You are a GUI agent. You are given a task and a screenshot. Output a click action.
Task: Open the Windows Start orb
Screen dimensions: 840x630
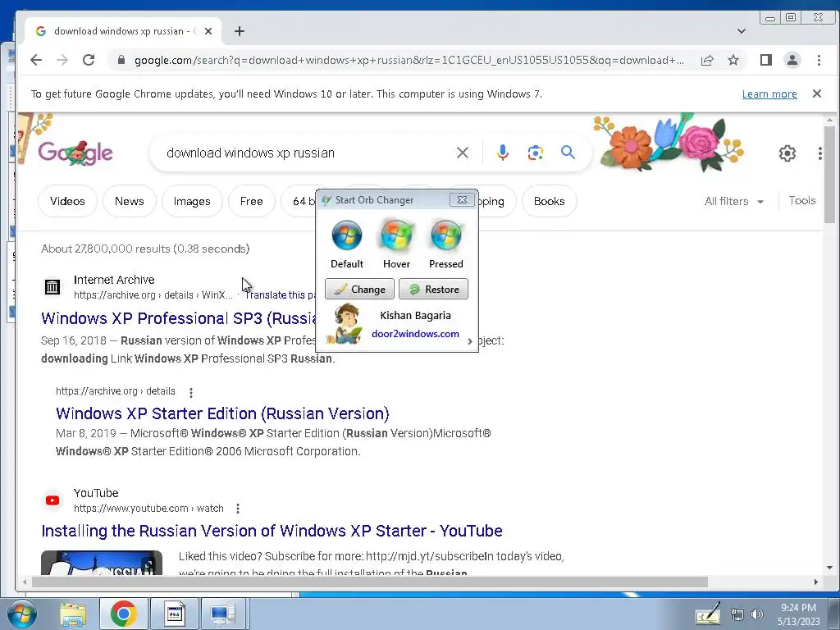point(21,614)
